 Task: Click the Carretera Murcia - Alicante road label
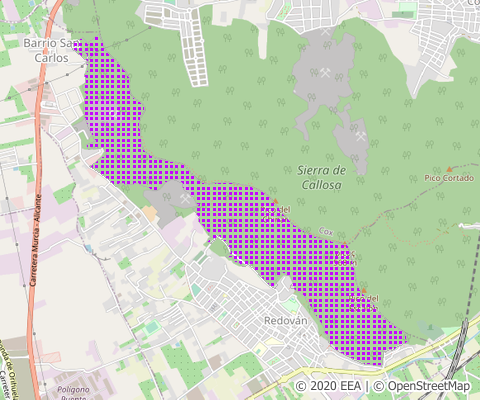tap(35, 240)
